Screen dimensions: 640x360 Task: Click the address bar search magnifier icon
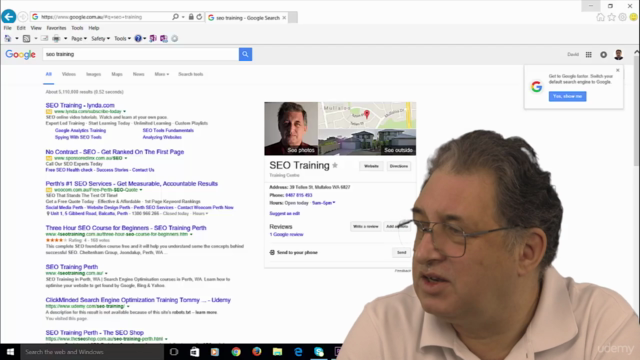(176, 17)
